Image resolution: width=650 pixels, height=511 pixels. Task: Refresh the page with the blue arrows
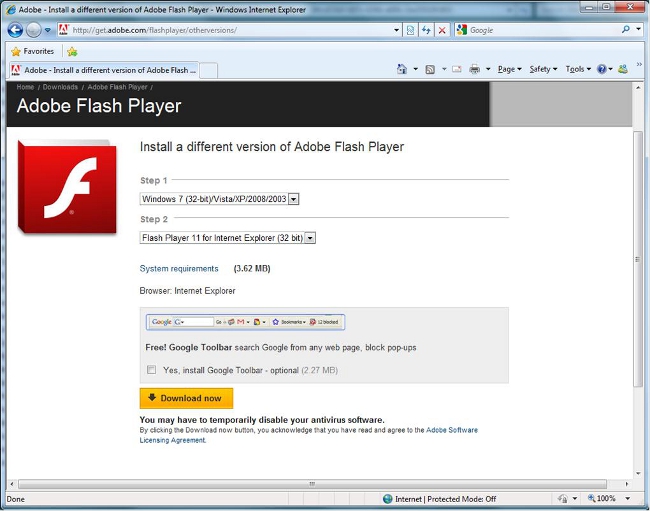pyautogui.click(x=426, y=30)
